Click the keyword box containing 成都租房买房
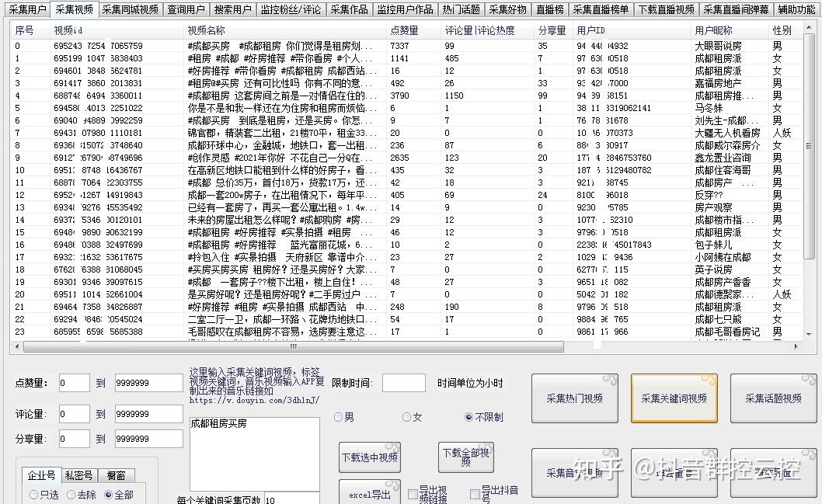The height and width of the screenshot is (504, 822). [x=255, y=454]
